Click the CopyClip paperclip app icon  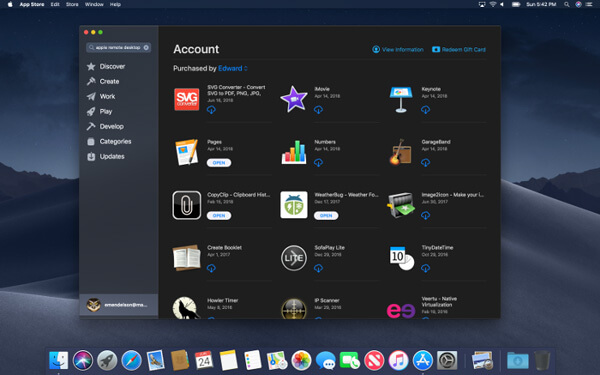187,205
